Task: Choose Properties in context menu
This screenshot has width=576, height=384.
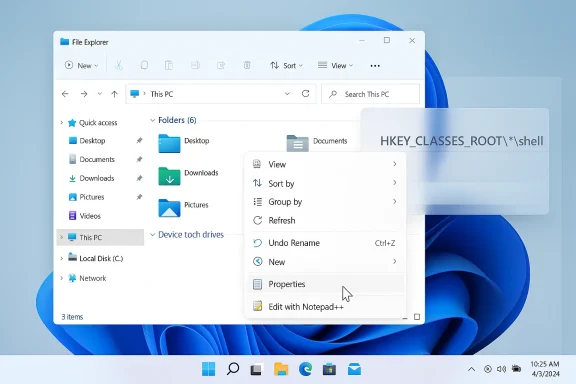Action: click(x=325, y=284)
